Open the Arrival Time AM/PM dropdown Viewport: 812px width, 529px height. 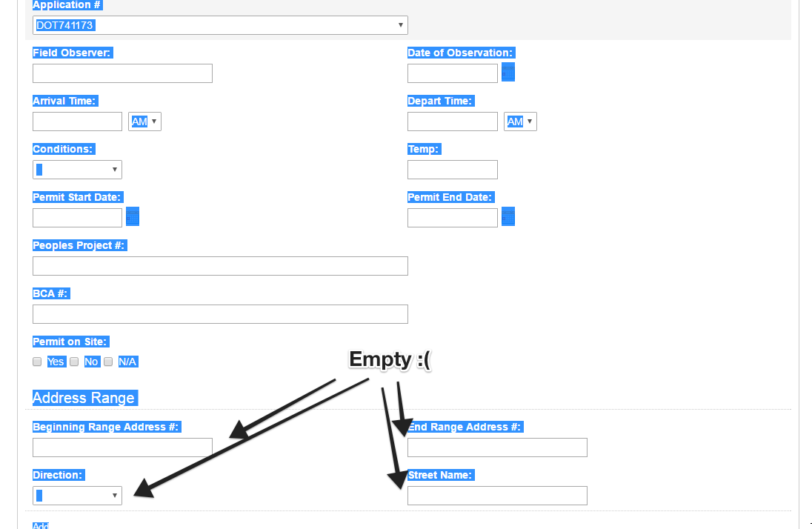pos(144,122)
